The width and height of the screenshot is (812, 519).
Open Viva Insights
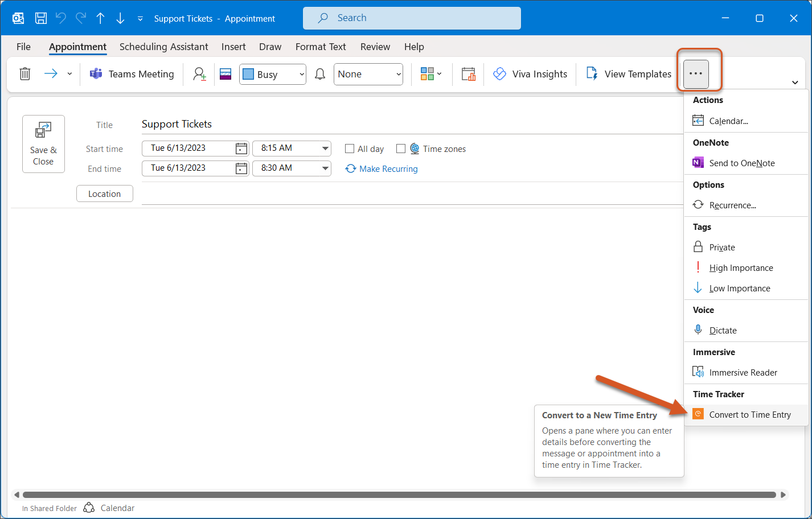pos(530,74)
